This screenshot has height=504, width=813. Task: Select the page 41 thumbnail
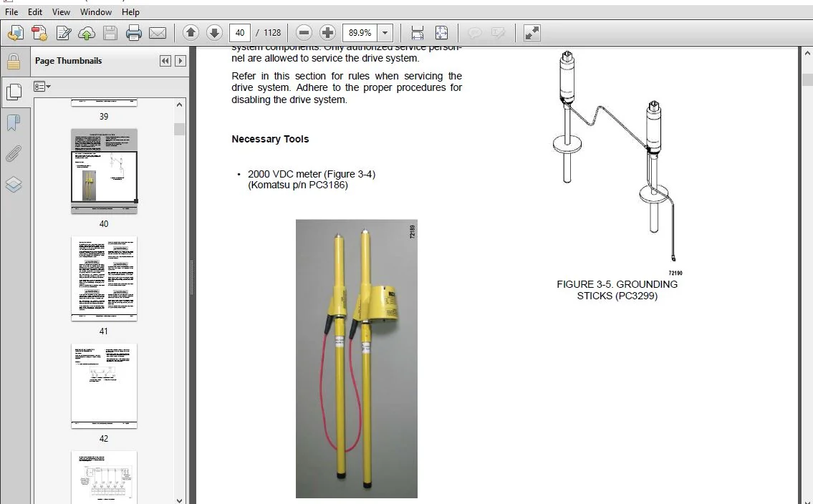[104, 278]
